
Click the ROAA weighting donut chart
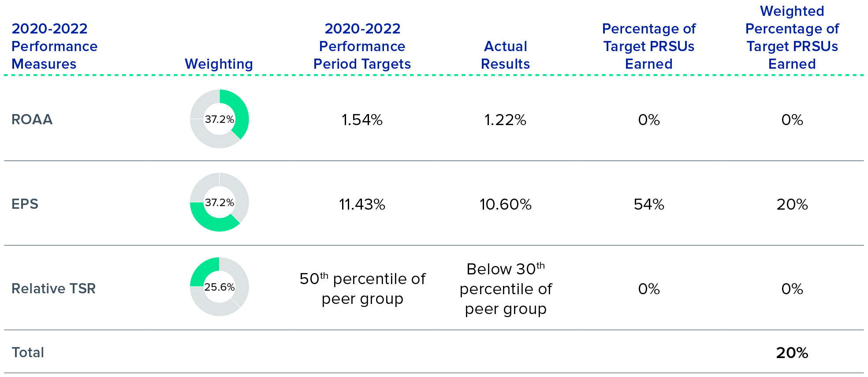219,119
